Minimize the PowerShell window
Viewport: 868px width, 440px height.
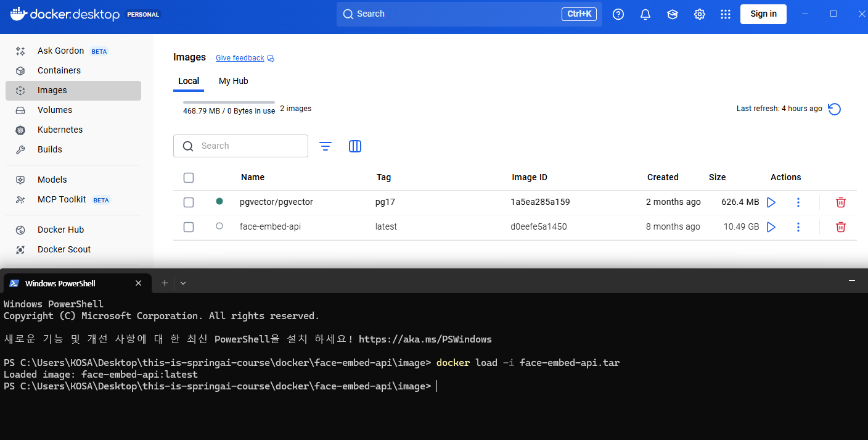click(x=852, y=281)
